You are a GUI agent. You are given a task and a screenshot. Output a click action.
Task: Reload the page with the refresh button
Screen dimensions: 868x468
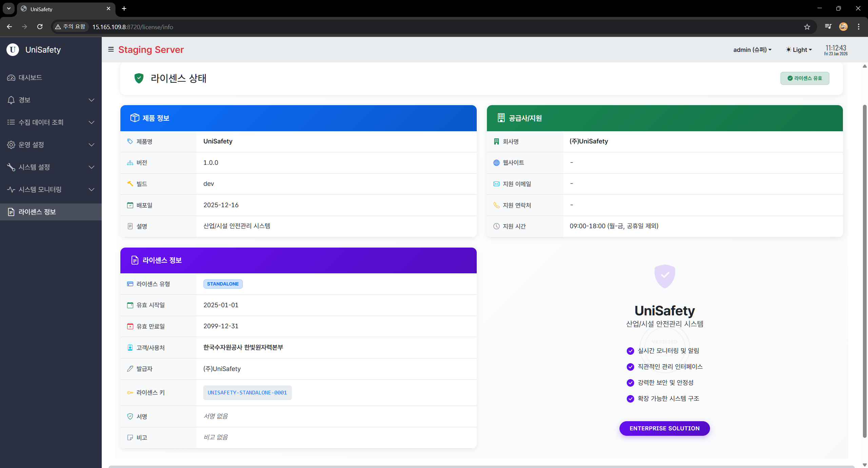click(40, 27)
